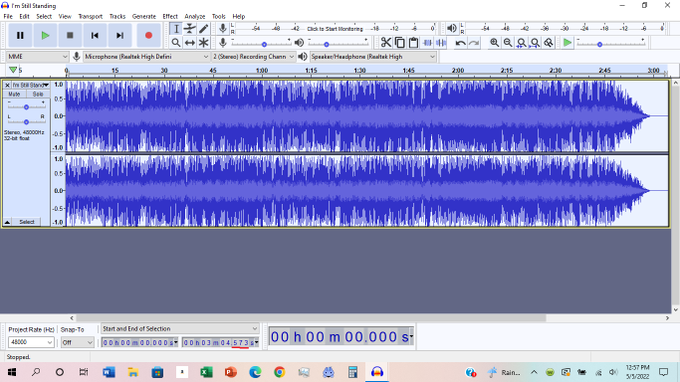Open the Edit menu
The width and height of the screenshot is (680, 382).
pyautogui.click(x=24, y=16)
